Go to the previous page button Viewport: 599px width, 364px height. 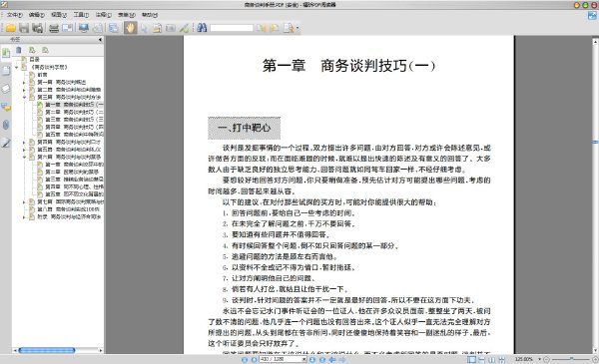click(x=254, y=359)
